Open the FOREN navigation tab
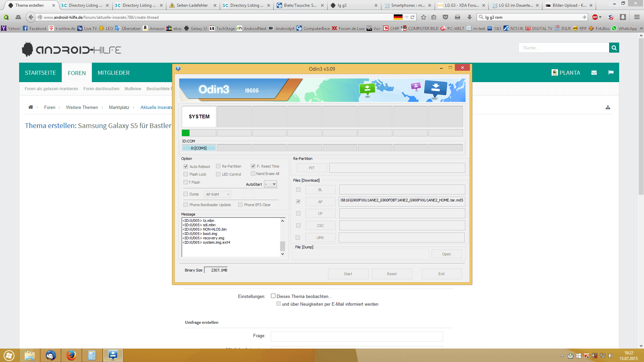The width and height of the screenshot is (644, 362). point(77,73)
